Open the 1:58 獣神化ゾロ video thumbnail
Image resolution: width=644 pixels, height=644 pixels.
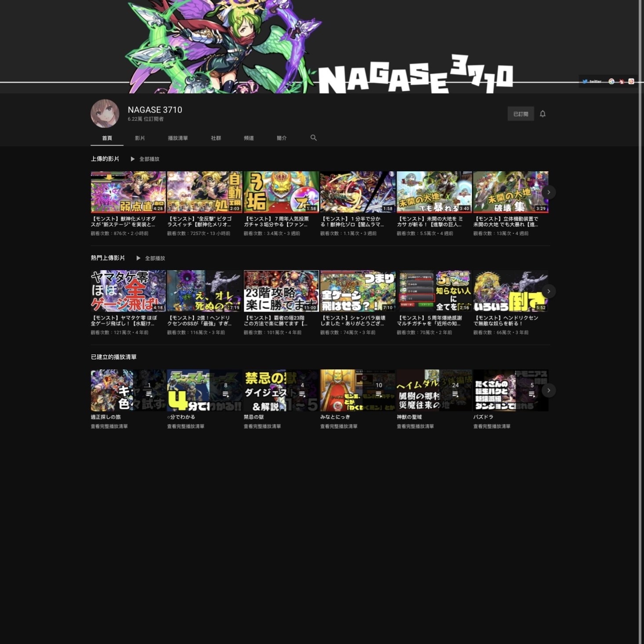click(358, 192)
